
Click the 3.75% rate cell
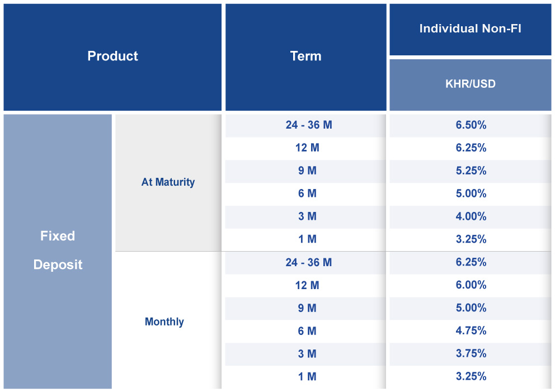pos(471,354)
